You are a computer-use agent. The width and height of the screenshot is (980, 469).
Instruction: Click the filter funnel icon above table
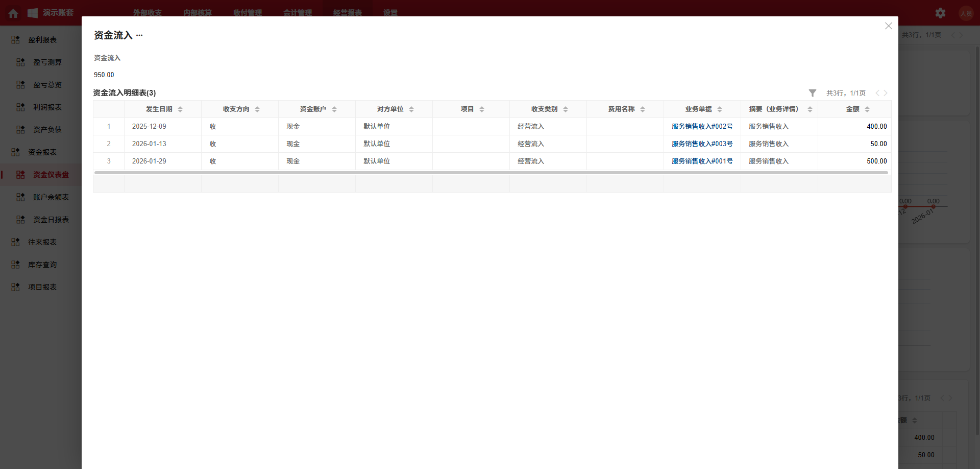[x=812, y=93]
